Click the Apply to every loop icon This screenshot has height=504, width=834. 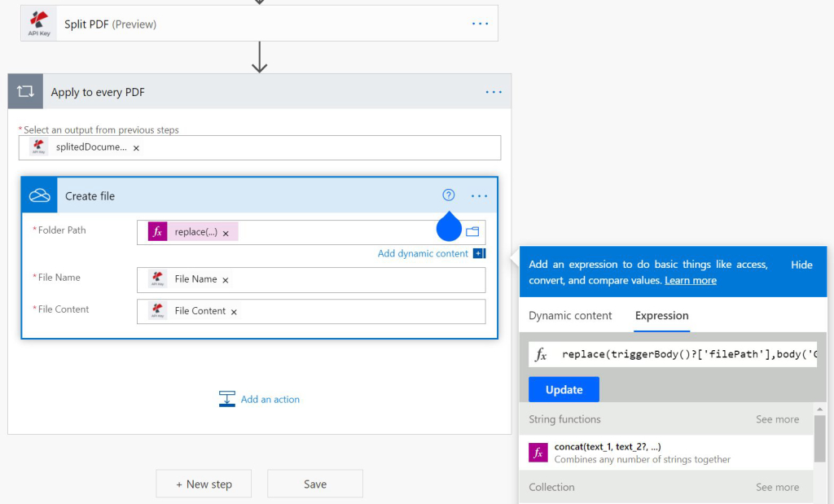point(25,92)
